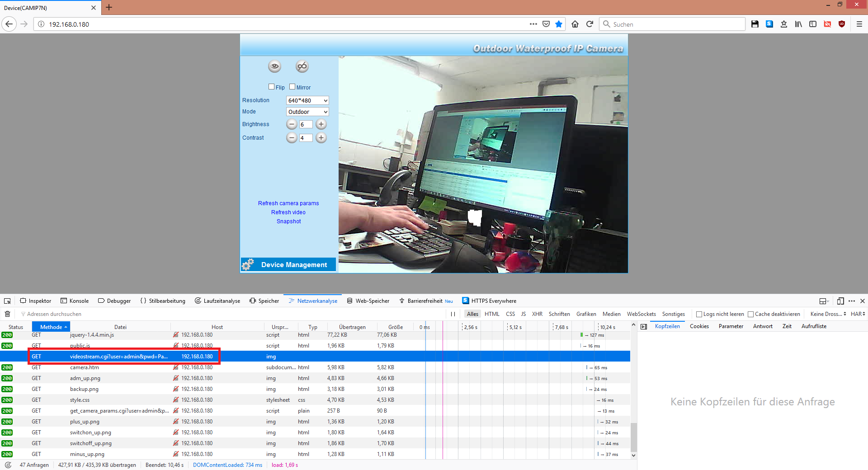
Task: Open the Resolution dropdown
Action: click(307, 100)
